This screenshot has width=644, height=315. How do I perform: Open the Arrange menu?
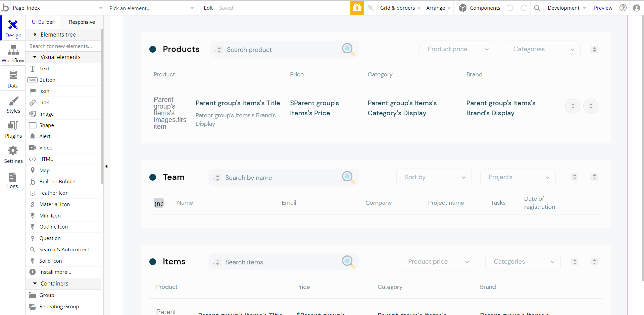point(438,8)
